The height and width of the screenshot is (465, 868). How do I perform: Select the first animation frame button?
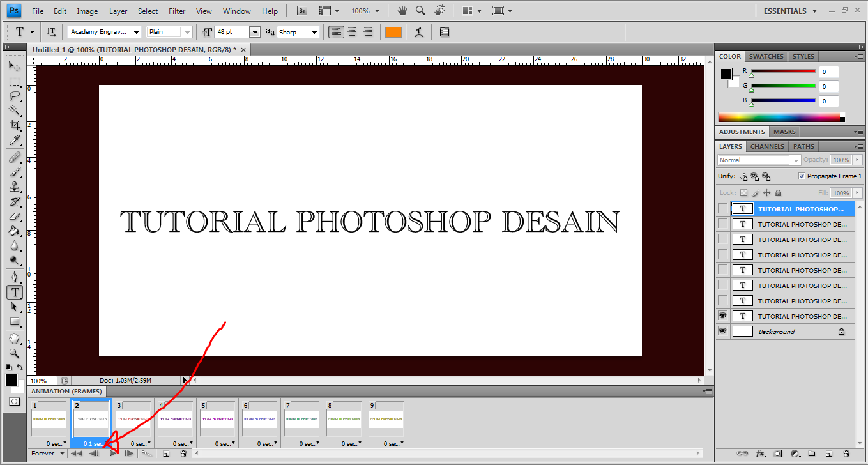pos(76,454)
